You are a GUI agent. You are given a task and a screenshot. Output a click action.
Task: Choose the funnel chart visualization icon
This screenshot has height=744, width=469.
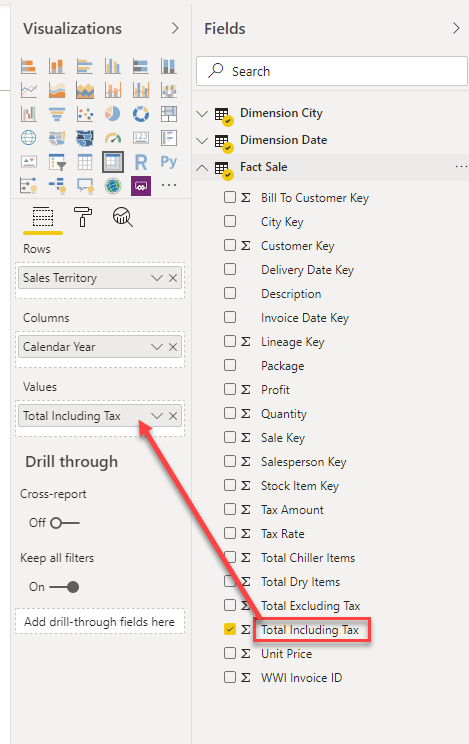pos(57,114)
